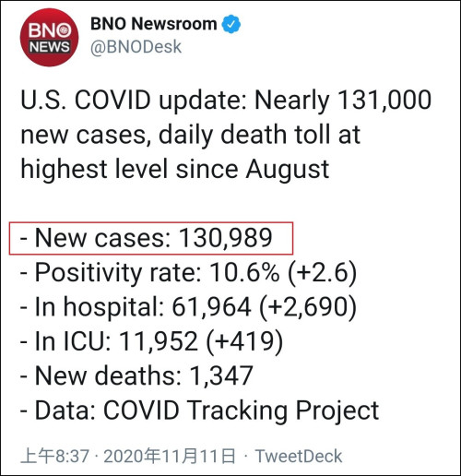
Task: Open the TweetDeck source link
Action: [x=299, y=456]
